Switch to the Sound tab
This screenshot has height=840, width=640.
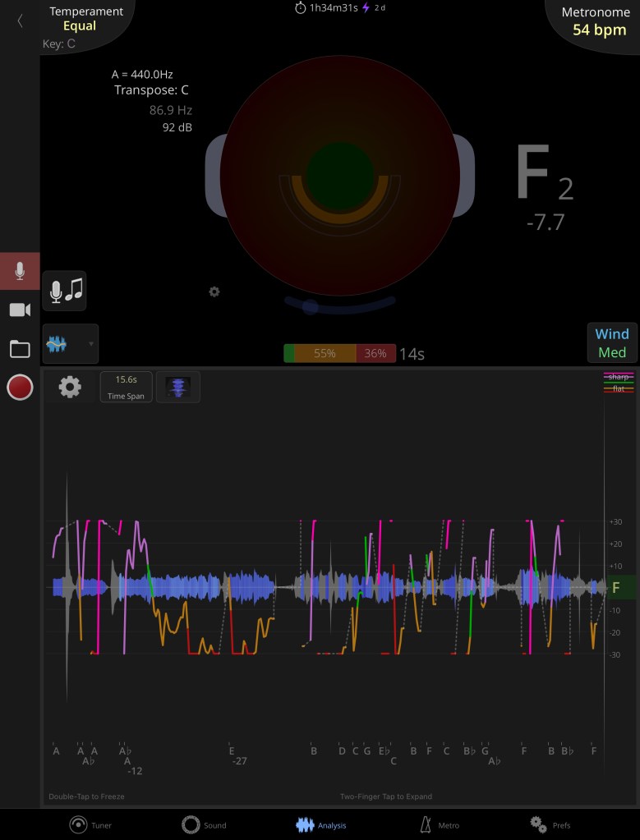coord(204,824)
